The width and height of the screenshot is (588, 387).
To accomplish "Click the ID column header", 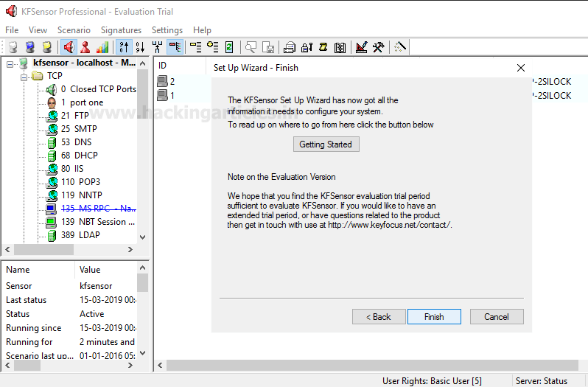I will coord(163,66).
